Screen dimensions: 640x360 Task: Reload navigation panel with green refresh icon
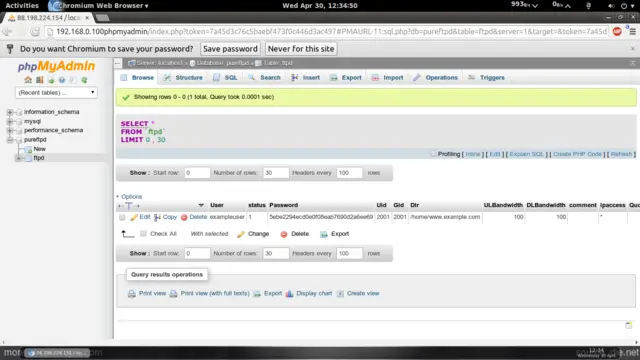coord(84,80)
